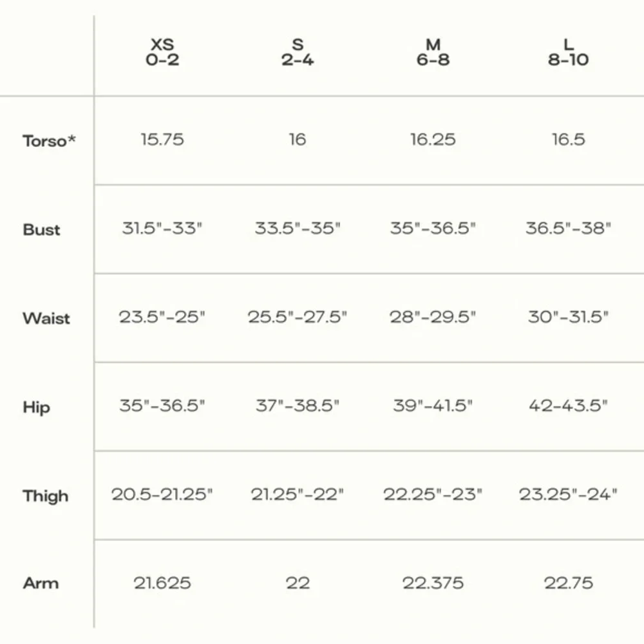Select the 42-43.5" hip cell

pyautogui.click(x=568, y=406)
